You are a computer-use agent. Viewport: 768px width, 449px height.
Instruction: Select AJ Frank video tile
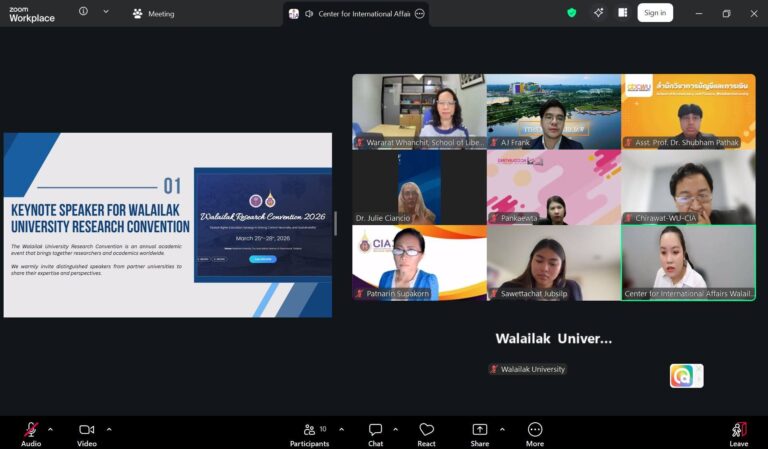(x=553, y=112)
